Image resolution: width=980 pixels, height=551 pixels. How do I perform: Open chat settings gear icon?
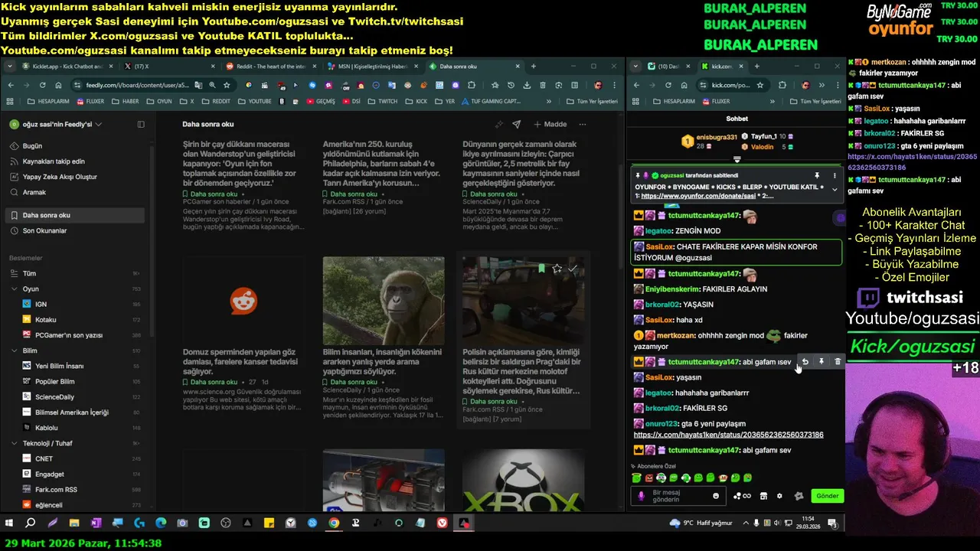tap(779, 496)
